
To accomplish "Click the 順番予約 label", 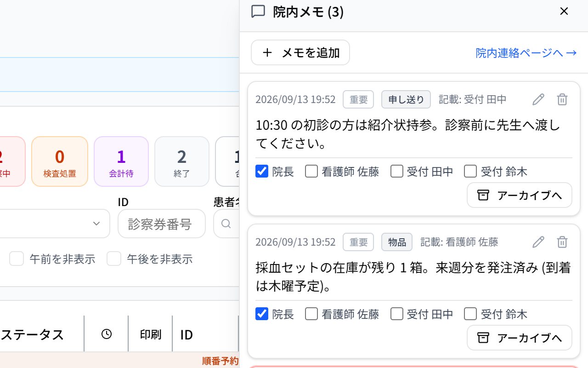I will coord(220,361).
